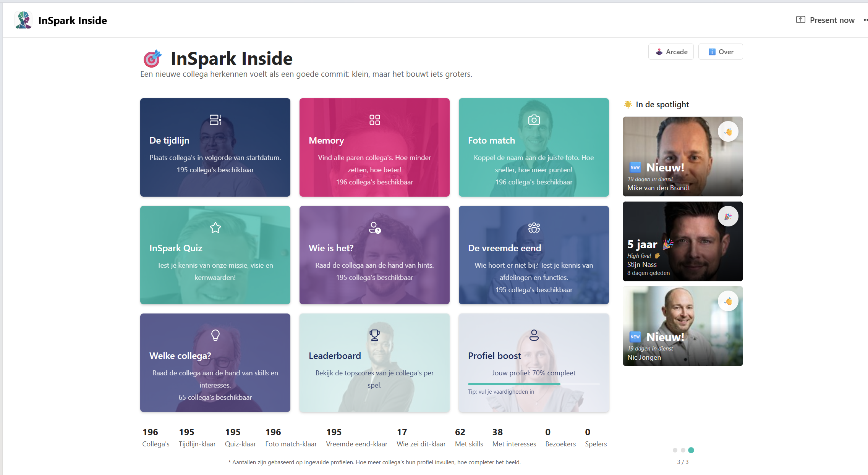Launch the InSpark Quiz card
This screenshot has height=475, width=868.
pos(215,255)
